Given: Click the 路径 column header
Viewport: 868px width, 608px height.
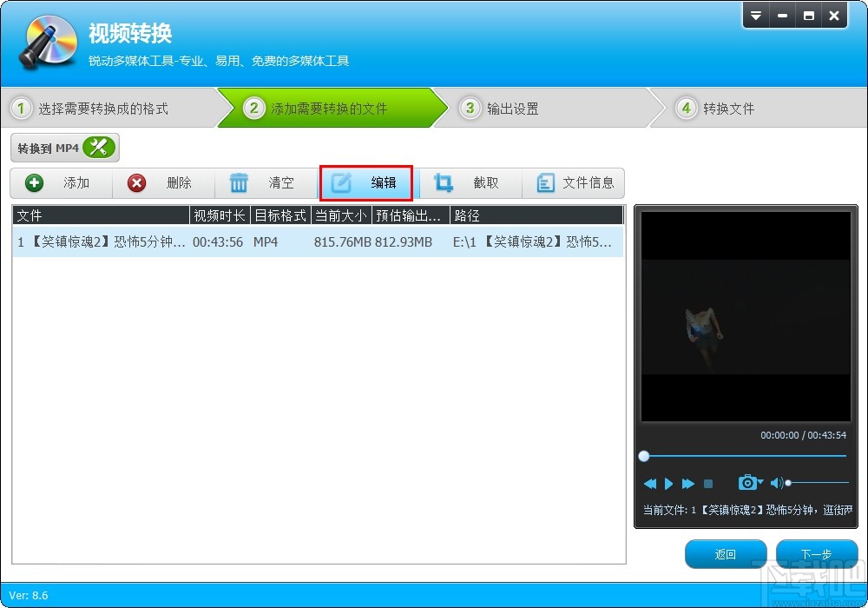Looking at the screenshot, I should coord(536,215).
